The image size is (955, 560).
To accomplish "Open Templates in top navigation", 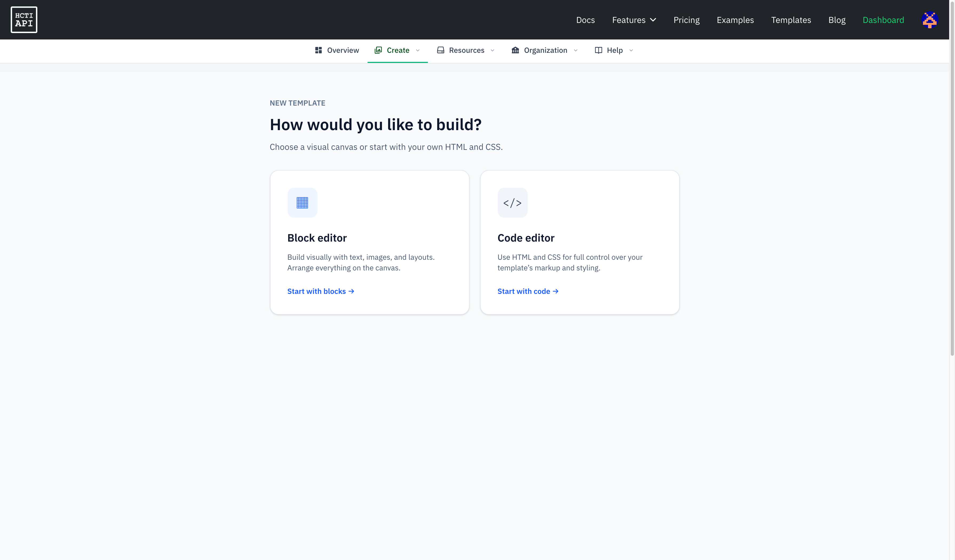I will click(791, 20).
